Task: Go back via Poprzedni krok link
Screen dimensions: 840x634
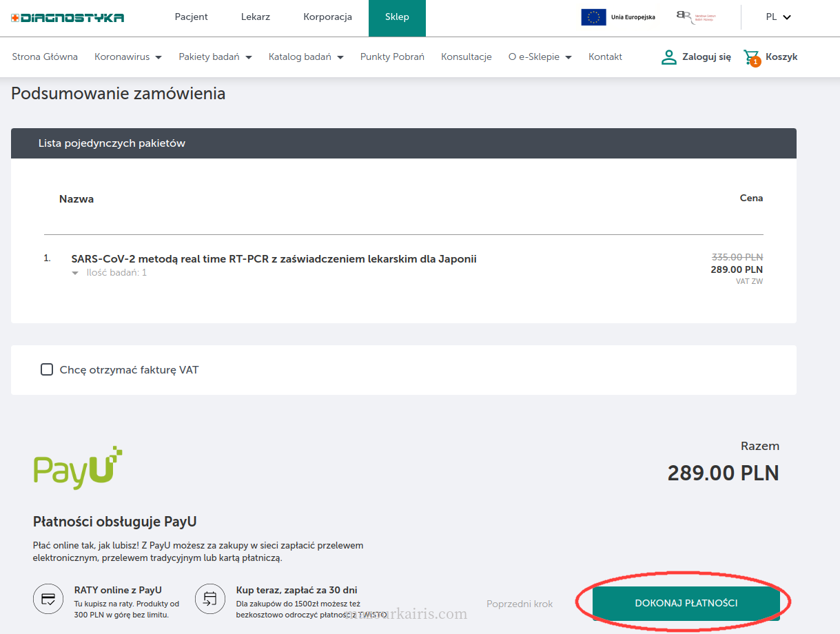Action: pos(520,604)
